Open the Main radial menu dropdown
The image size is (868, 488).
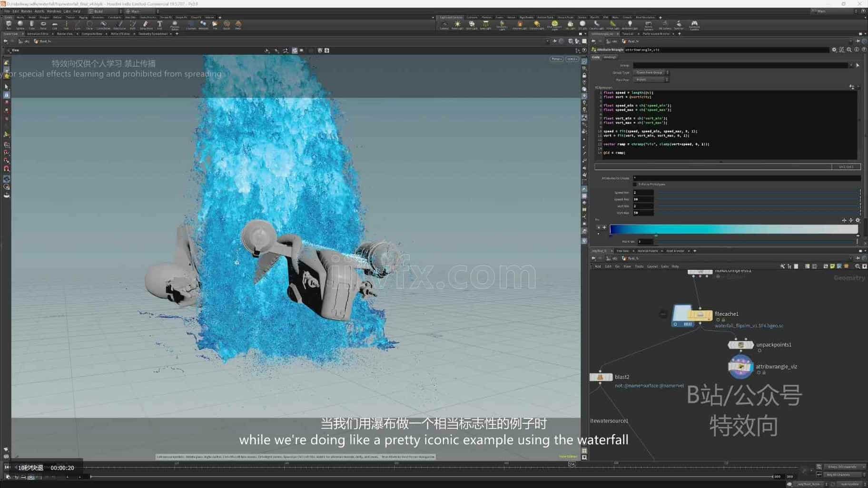[142, 11]
